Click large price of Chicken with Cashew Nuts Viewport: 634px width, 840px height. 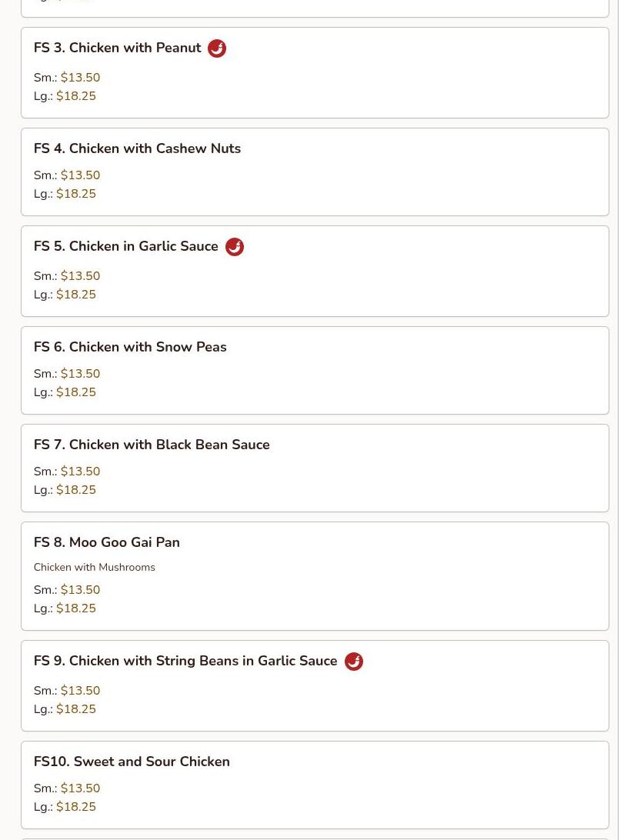click(76, 194)
